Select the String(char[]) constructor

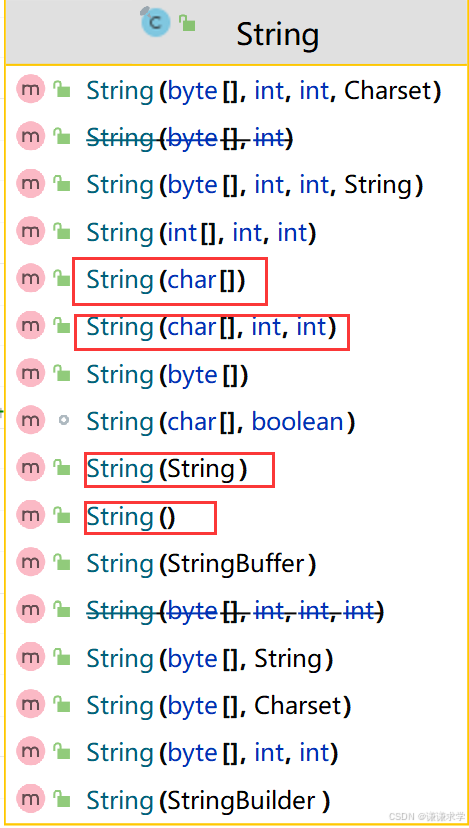pyautogui.click(x=166, y=280)
